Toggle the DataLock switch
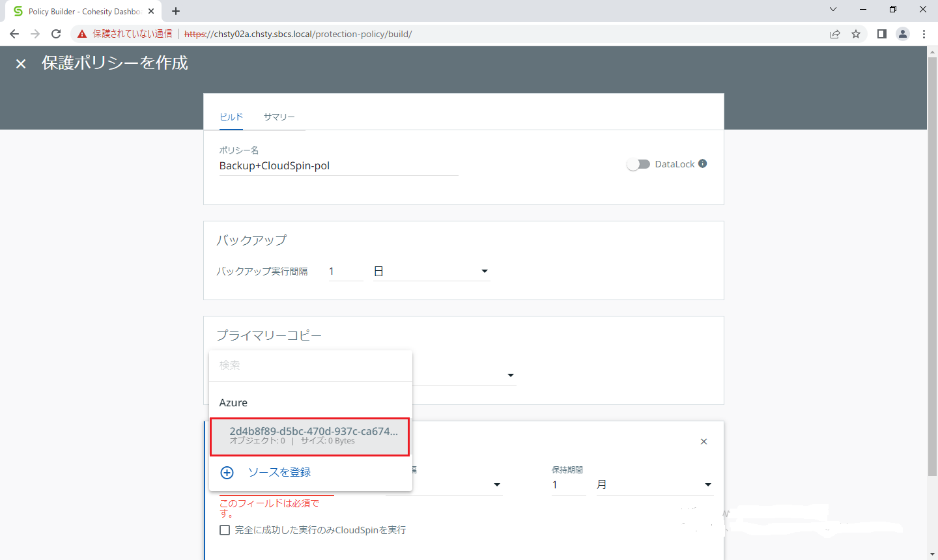Image resolution: width=938 pixels, height=560 pixels. point(638,164)
